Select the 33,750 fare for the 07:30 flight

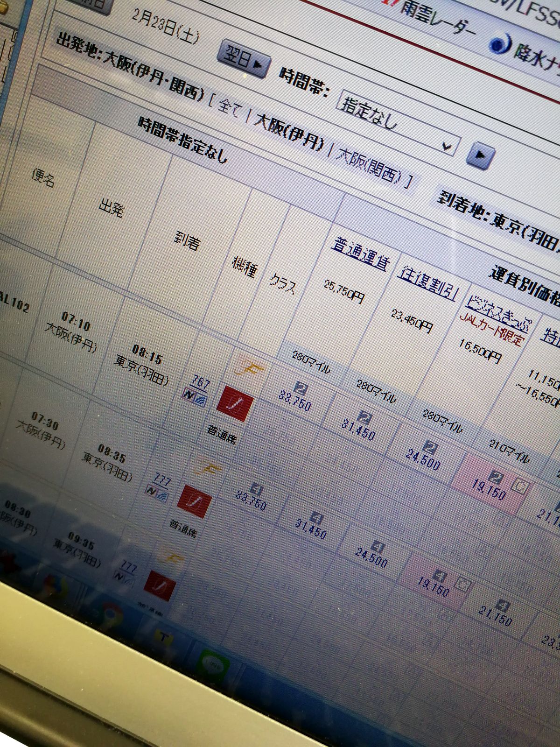click(251, 500)
